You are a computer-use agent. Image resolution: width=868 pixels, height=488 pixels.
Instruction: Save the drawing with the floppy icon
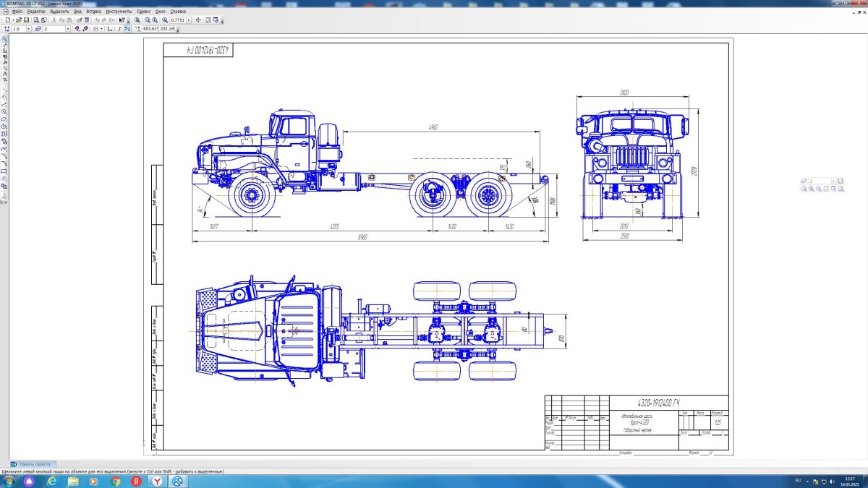click(x=26, y=20)
